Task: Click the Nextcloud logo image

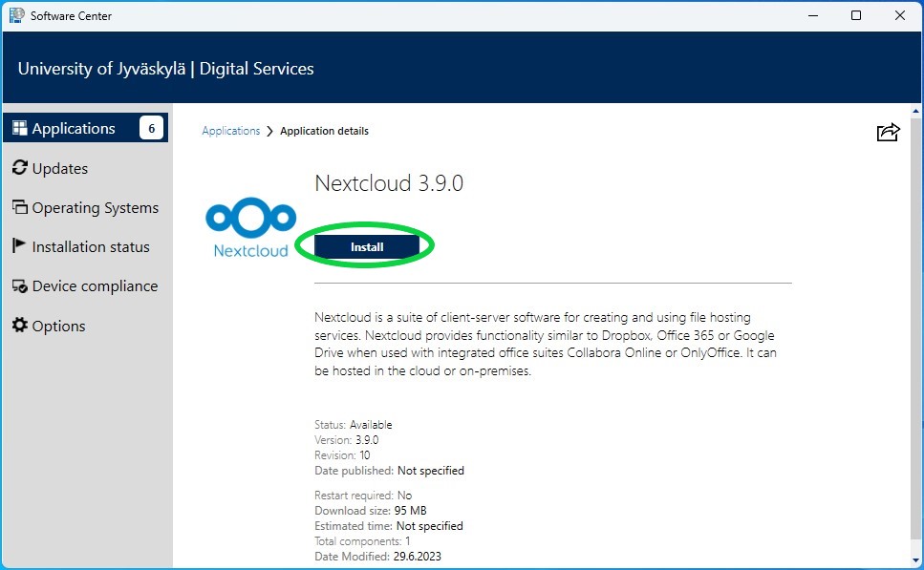Action: (250, 227)
